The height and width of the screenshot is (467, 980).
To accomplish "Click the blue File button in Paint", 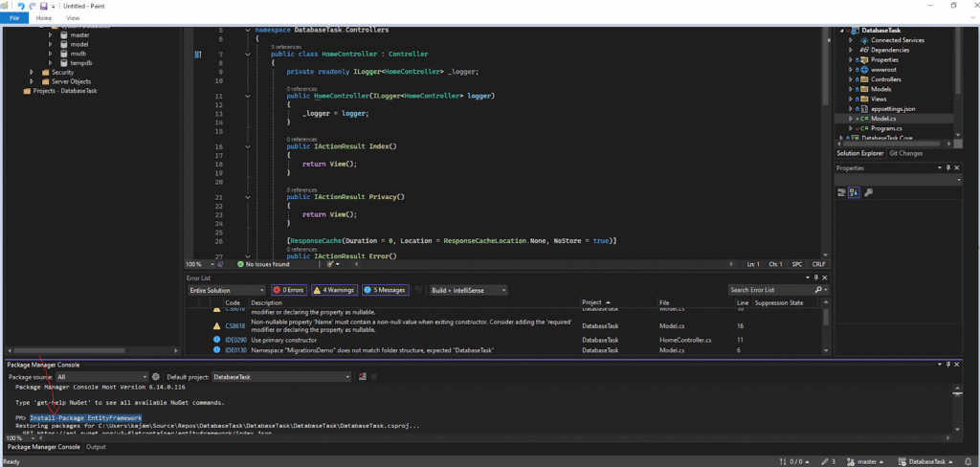I will click(14, 18).
